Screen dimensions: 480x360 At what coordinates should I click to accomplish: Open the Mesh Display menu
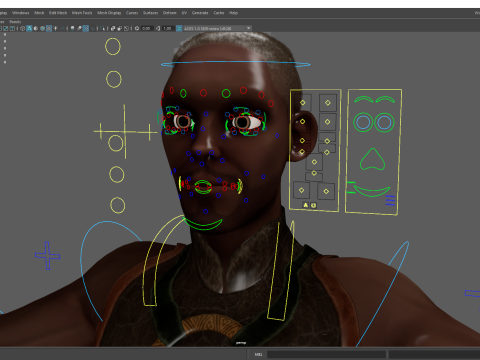109,13
